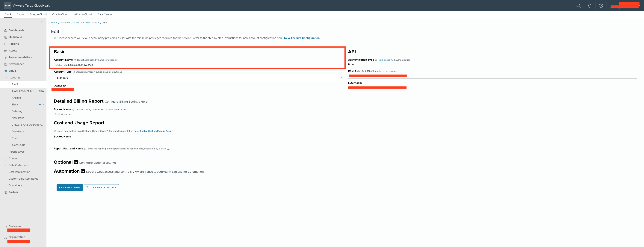
Task: Expand the Admin sidebar group
Action: point(5,158)
